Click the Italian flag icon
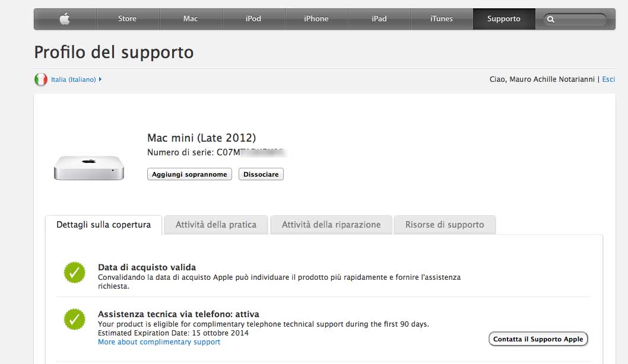Screen dimensions: 628x364 [41, 79]
